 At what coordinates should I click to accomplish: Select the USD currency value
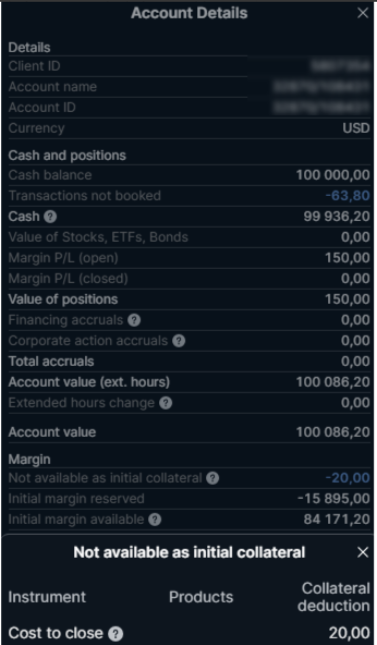[x=356, y=128]
